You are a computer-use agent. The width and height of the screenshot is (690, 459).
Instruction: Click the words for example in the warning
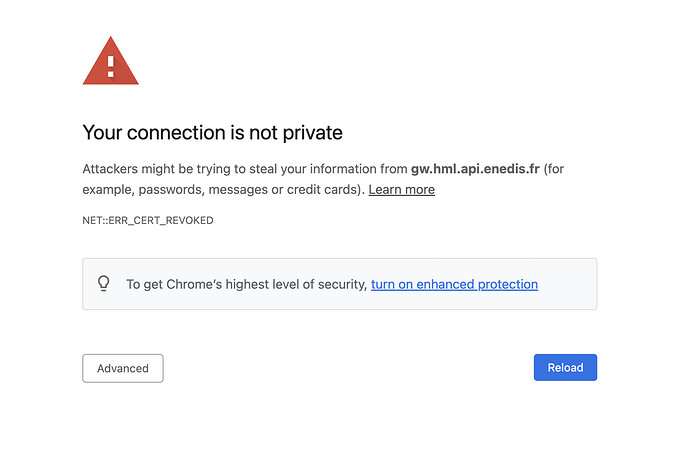click(x=555, y=169)
